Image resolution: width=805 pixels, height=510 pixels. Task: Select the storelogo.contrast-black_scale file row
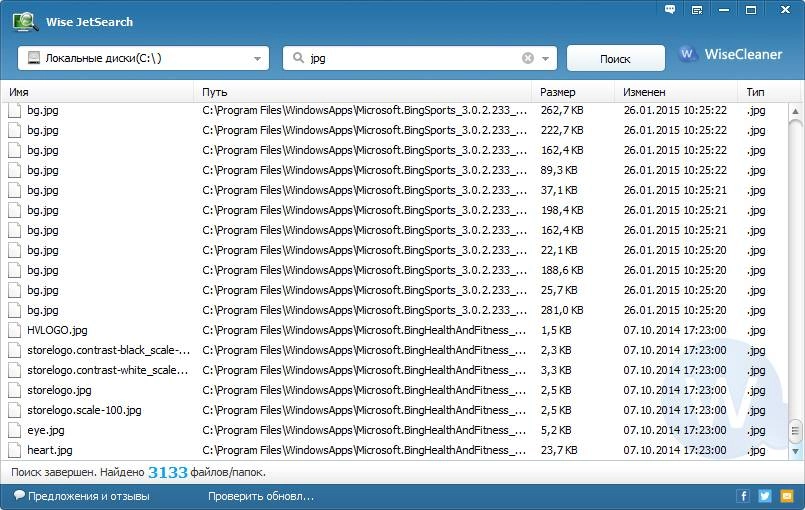tap(395, 350)
